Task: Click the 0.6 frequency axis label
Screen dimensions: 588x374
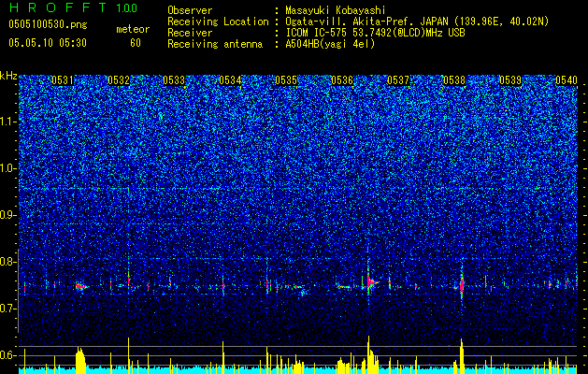Action: click(x=8, y=355)
